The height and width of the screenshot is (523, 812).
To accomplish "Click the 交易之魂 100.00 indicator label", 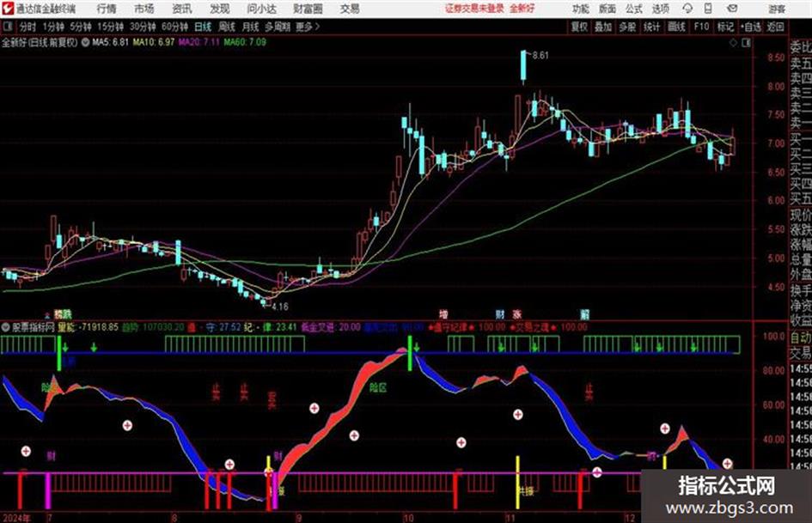I will pos(547,327).
